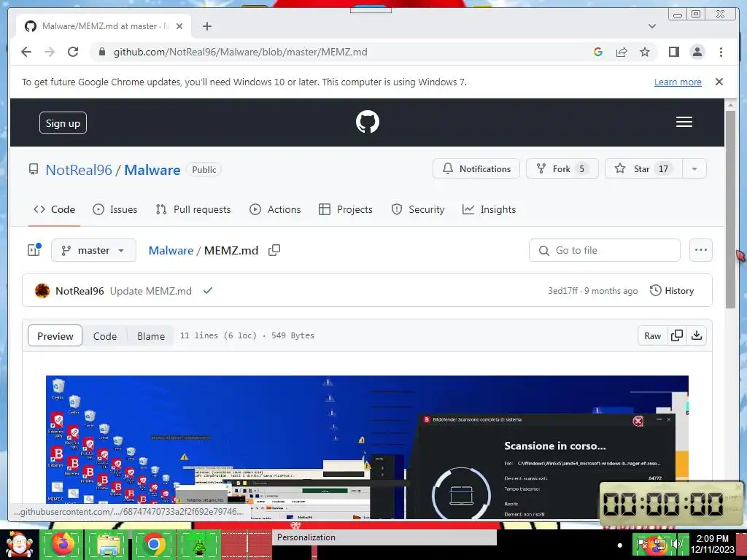Click the Notifications button
747x560 pixels.
(x=476, y=168)
